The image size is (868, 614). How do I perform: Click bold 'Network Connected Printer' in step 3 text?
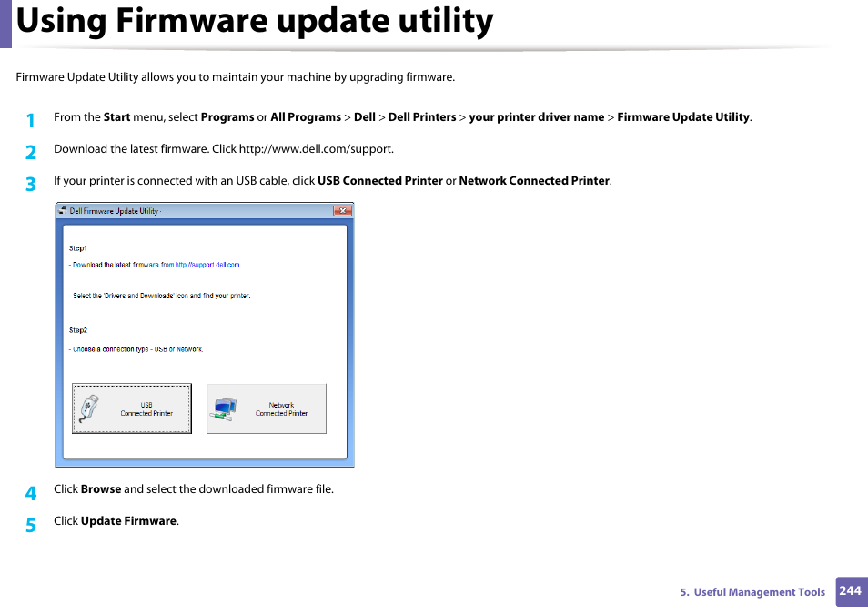pyautogui.click(x=534, y=181)
